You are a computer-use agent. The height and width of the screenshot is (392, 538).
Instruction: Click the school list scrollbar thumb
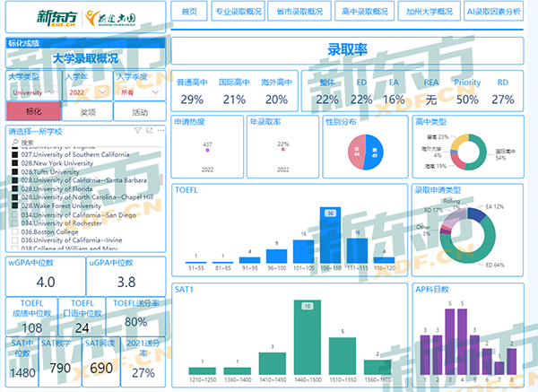pos(161,180)
